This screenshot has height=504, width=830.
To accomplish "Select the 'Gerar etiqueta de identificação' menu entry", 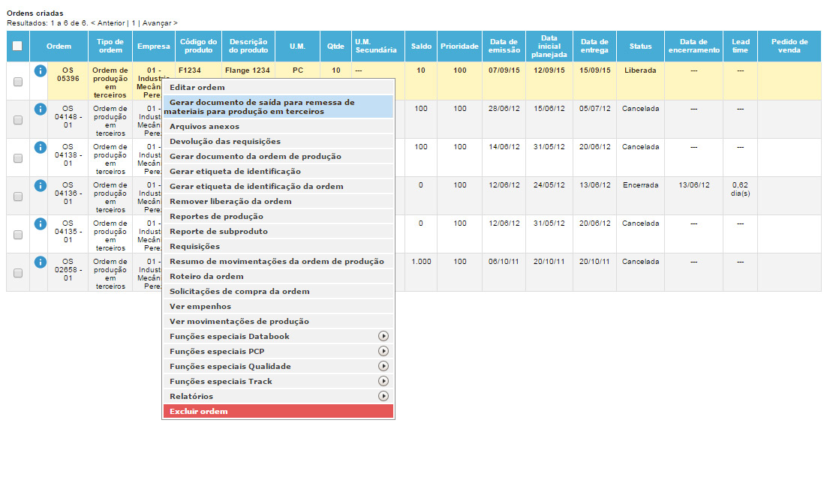I will point(278,171).
